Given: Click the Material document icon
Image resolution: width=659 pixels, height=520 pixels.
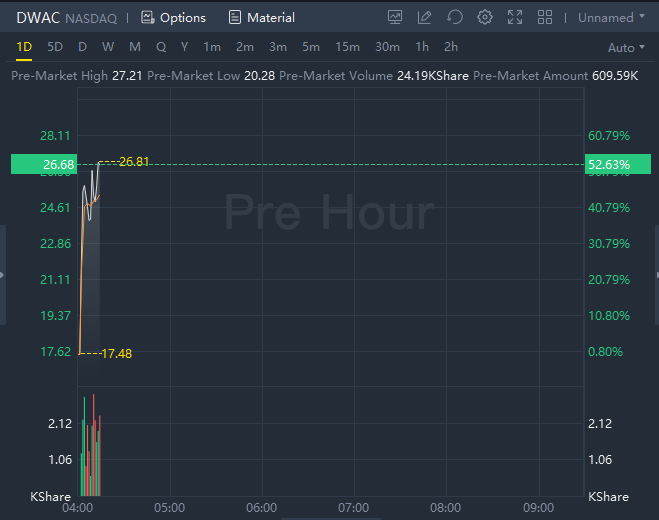Looking at the screenshot, I should (x=235, y=18).
